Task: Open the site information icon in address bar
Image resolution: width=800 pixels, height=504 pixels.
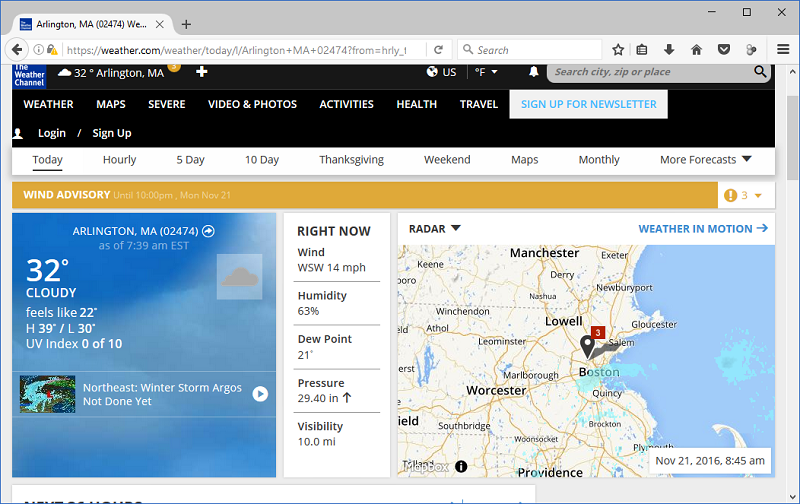Action: pos(38,50)
